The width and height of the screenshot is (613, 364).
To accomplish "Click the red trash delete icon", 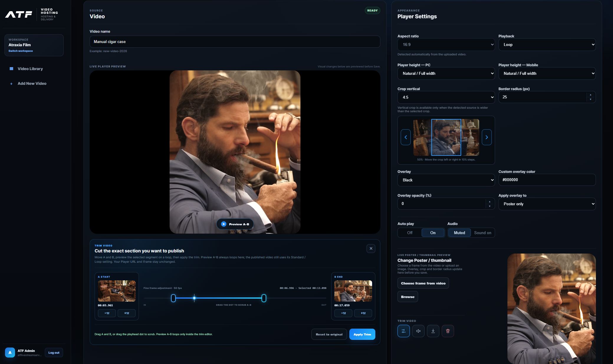I will [448, 331].
